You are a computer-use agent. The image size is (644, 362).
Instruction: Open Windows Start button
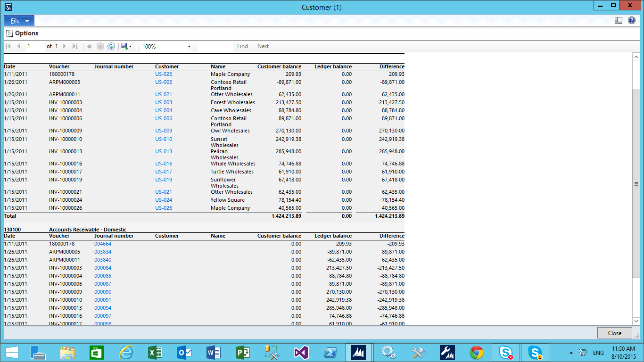click(x=11, y=353)
